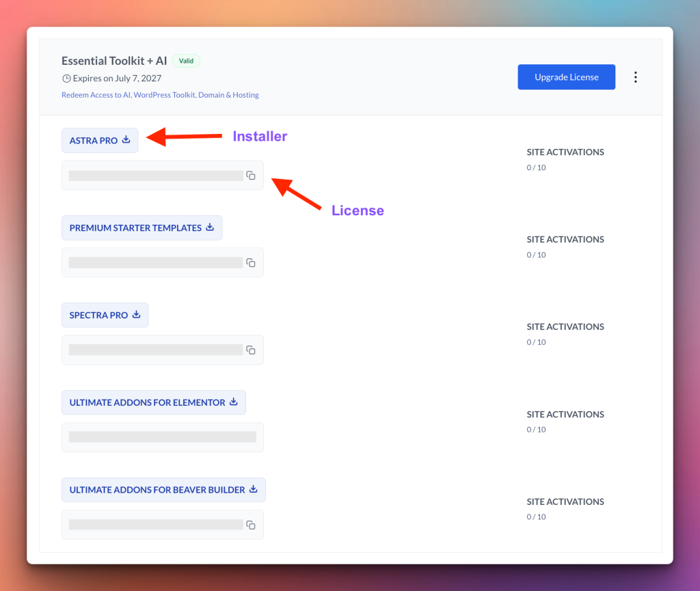This screenshot has height=591, width=700.
Task: Copy the Astra Pro license key
Action: pos(251,176)
